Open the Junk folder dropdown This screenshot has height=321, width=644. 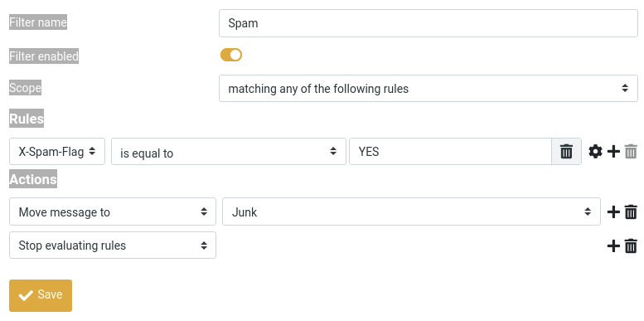coord(412,212)
